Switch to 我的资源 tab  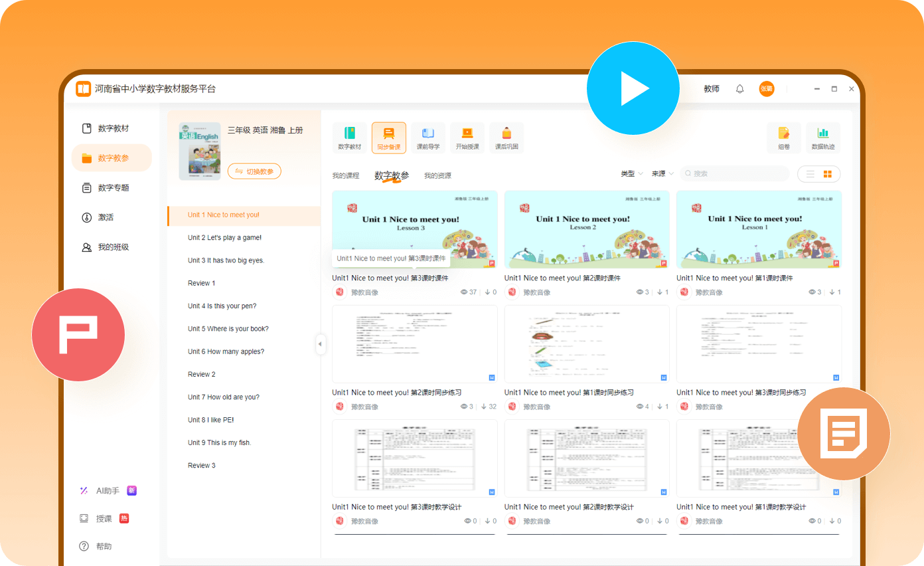[x=437, y=175]
